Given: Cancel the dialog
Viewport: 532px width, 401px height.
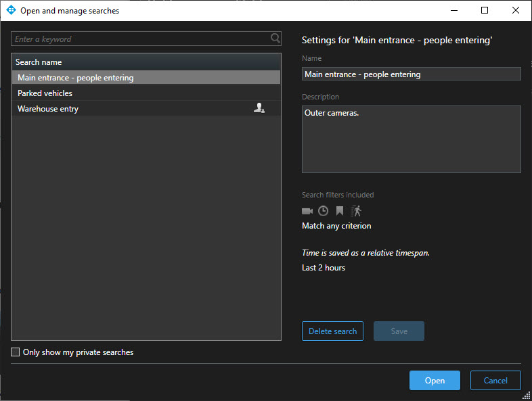Looking at the screenshot, I should 495,381.
